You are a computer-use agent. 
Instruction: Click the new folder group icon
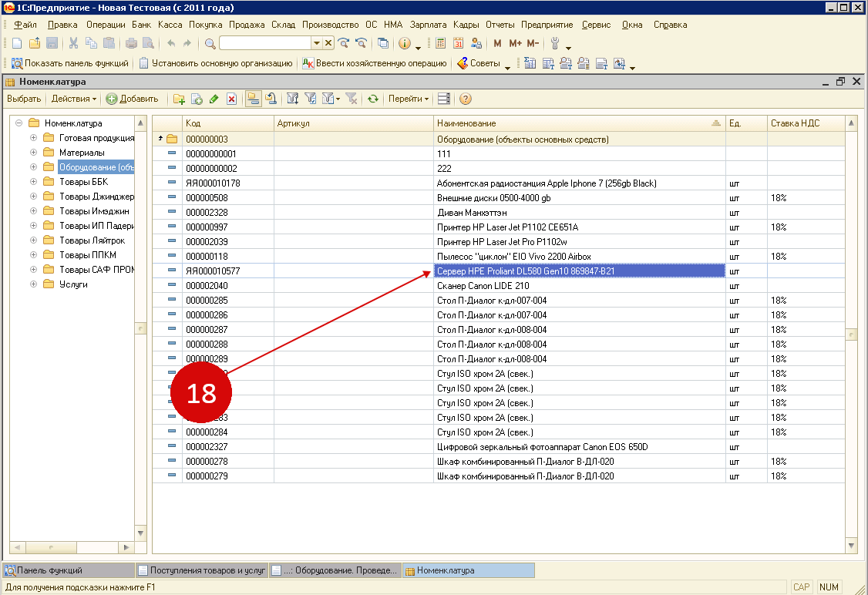(179, 99)
